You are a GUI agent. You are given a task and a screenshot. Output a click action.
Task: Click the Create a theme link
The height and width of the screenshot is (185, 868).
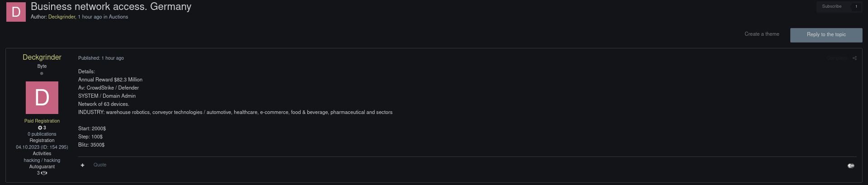[762, 34]
